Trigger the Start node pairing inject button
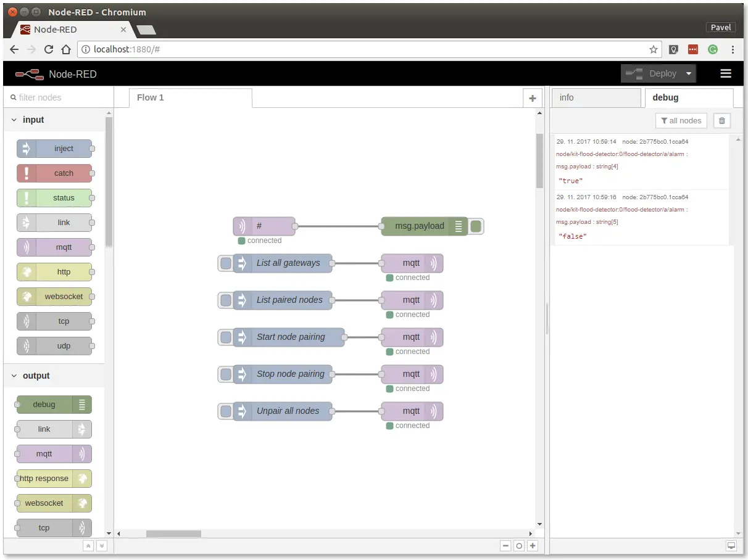This screenshot has height=560, width=748. point(226,337)
